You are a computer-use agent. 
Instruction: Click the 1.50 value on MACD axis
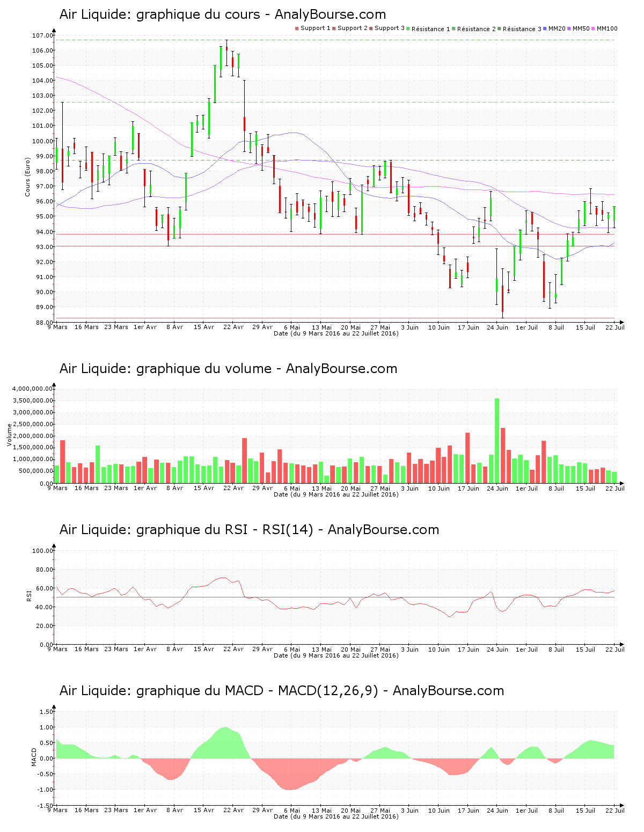pos(47,712)
